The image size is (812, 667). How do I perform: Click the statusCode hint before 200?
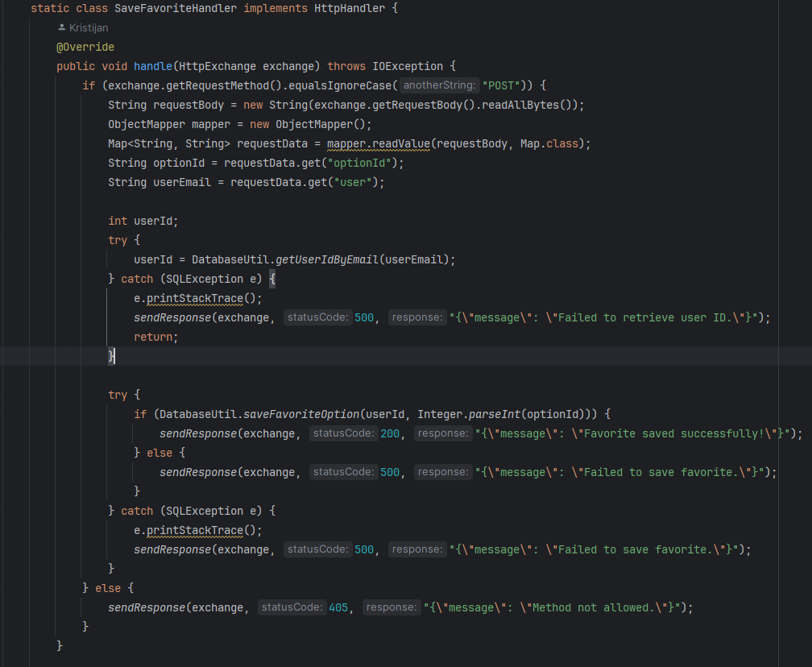pos(343,433)
